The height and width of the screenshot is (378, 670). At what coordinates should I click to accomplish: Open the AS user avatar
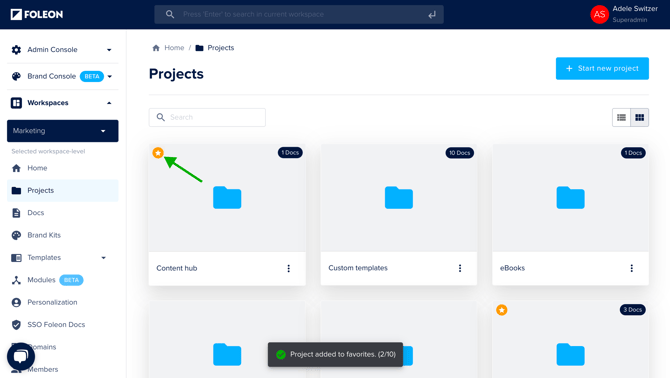pos(599,15)
